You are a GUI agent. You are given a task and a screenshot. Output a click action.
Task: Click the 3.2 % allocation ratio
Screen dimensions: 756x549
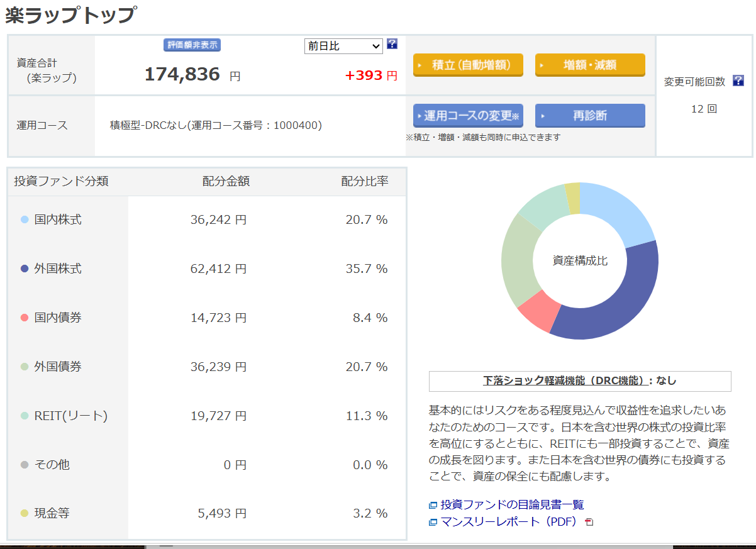370,514
